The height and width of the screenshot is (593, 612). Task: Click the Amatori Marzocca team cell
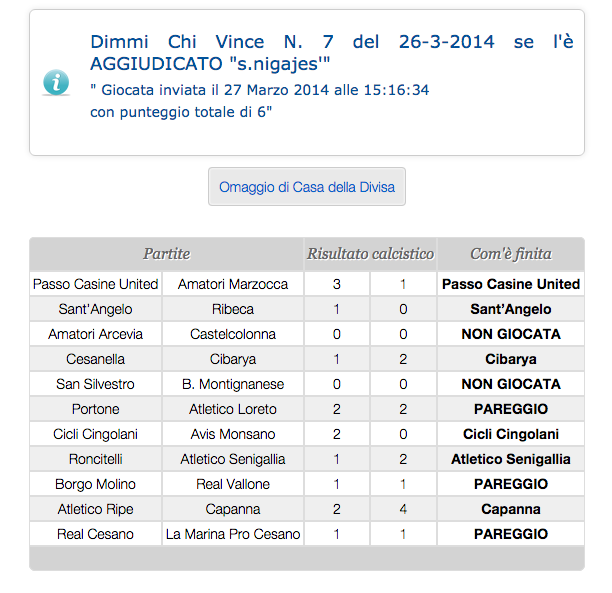[233, 284]
